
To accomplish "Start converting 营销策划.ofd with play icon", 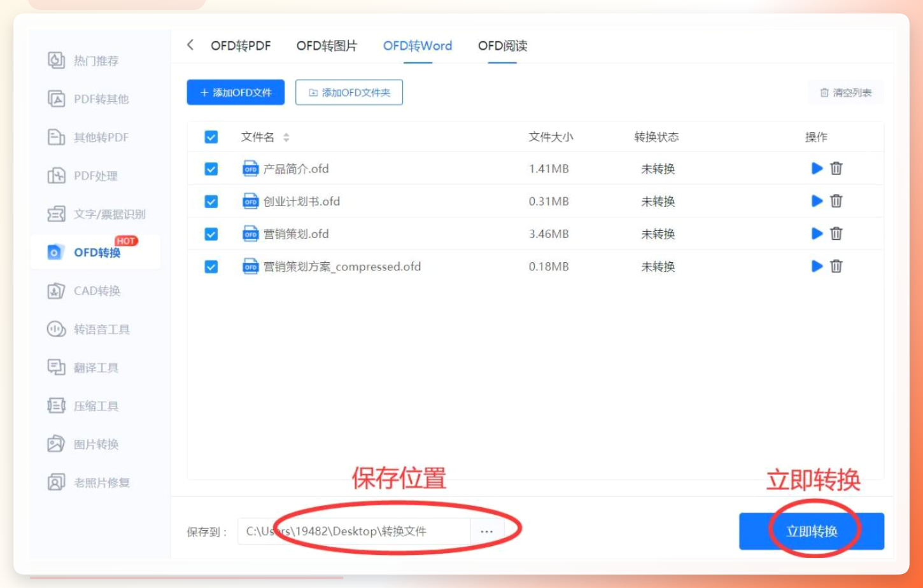I will tap(817, 234).
